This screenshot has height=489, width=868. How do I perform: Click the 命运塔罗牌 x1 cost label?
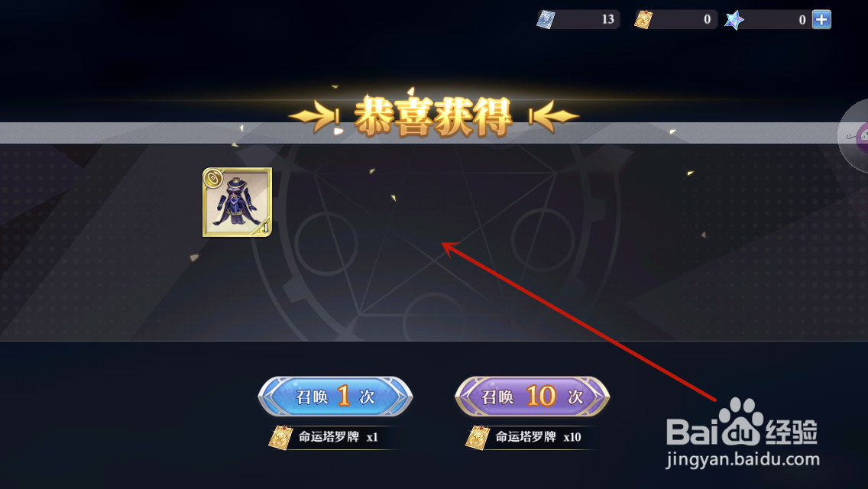(338, 437)
